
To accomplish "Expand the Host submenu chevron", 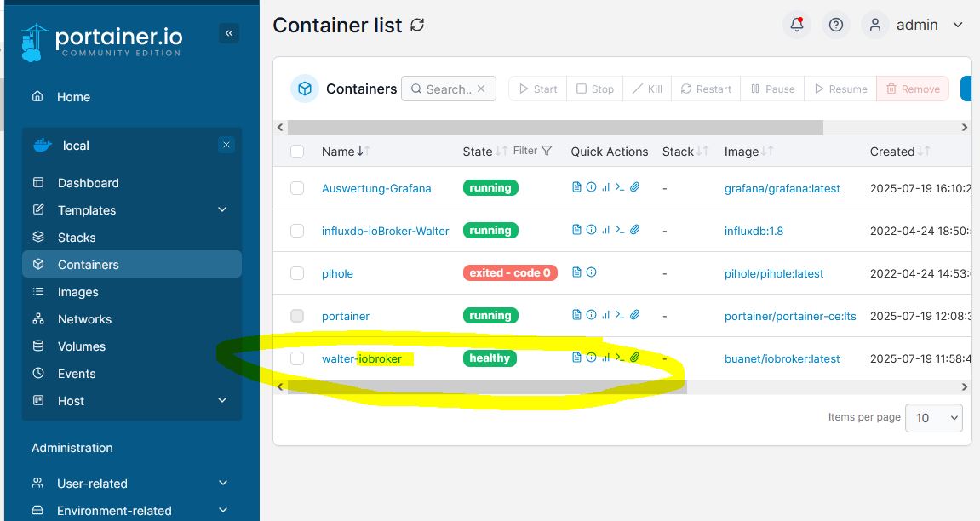I will pyautogui.click(x=222, y=400).
